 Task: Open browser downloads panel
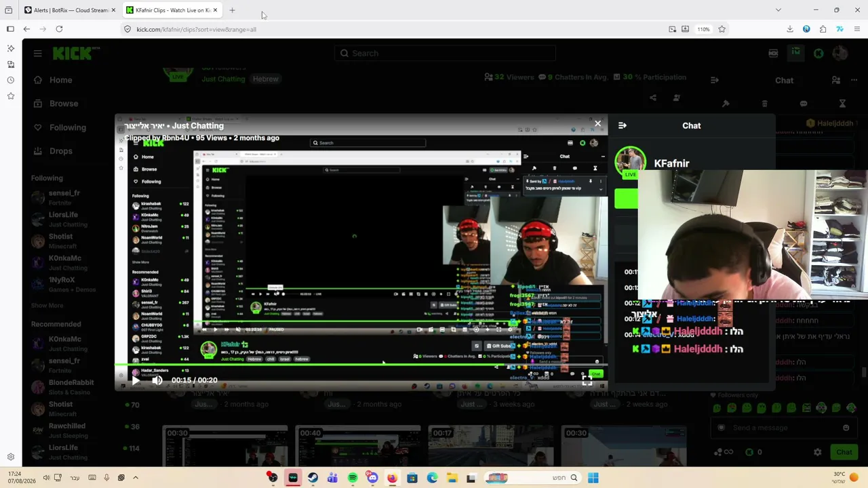790,29
